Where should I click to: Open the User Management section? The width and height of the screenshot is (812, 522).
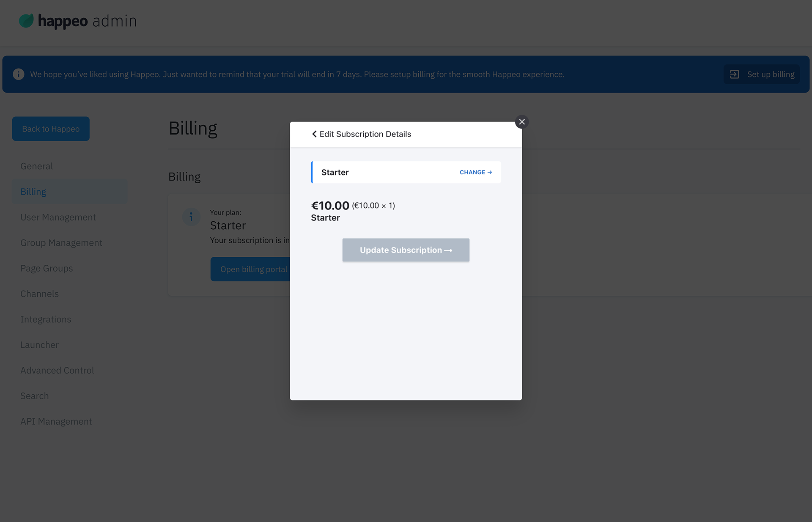click(x=58, y=217)
